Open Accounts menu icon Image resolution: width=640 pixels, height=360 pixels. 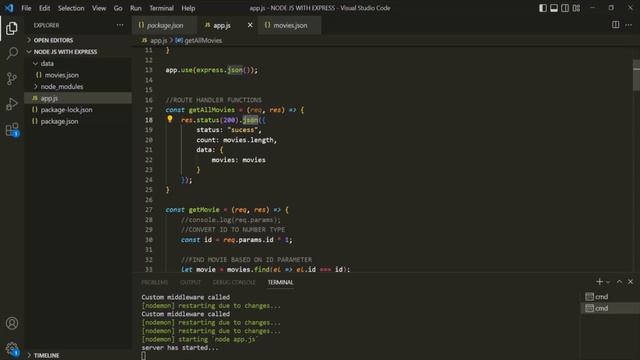tap(12, 323)
